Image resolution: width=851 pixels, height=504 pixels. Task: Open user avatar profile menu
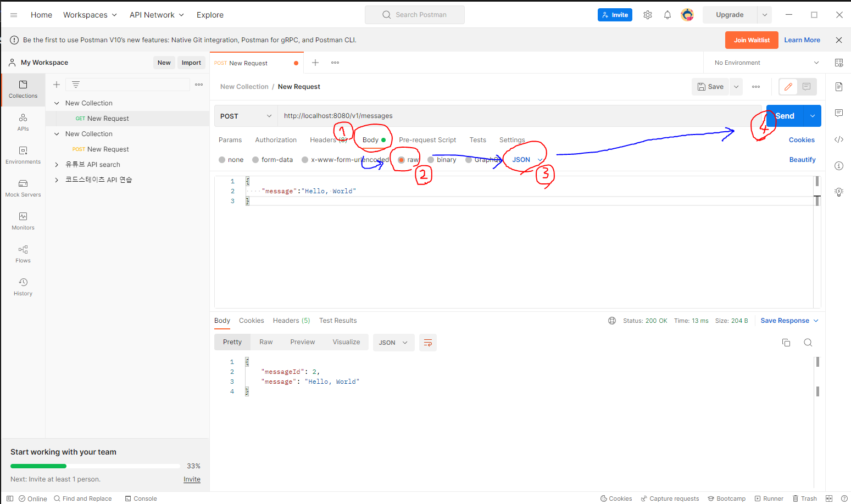[x=687, y=15]
